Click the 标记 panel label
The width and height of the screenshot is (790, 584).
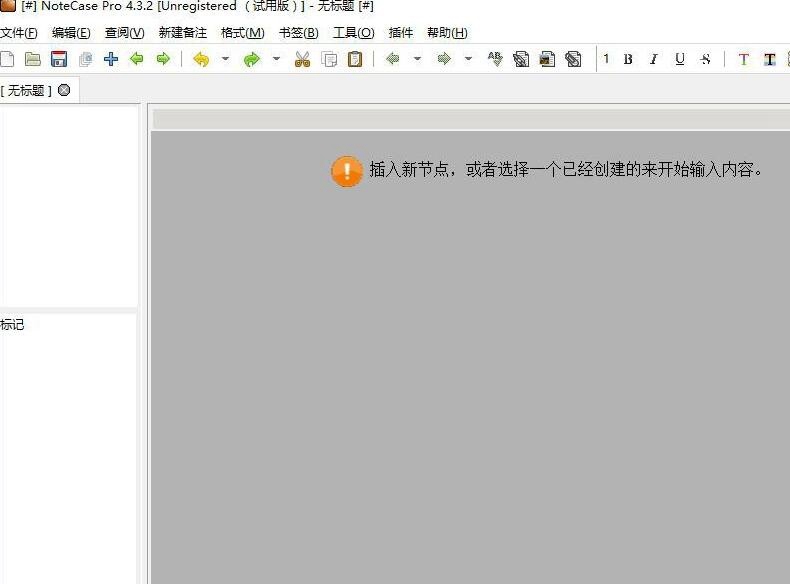12,325
